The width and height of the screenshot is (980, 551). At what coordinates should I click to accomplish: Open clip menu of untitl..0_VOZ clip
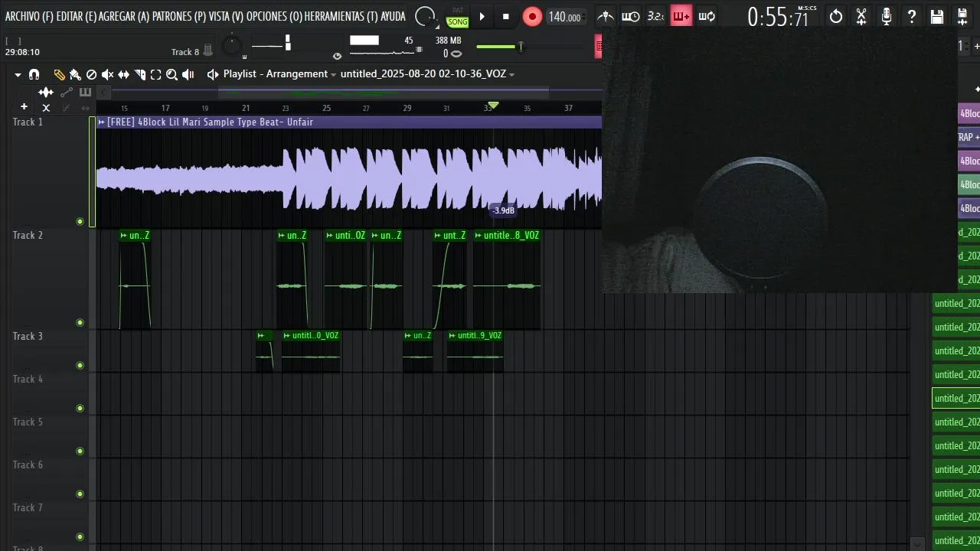(x=286, y=335)
